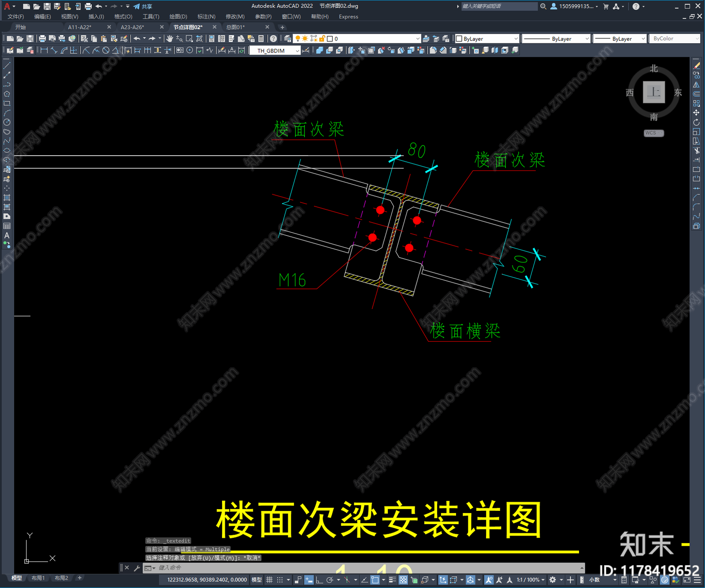Screen dimensions: 705x588
Task: Select the Circle tool in the left toolbar
Action: coord(7,122)
